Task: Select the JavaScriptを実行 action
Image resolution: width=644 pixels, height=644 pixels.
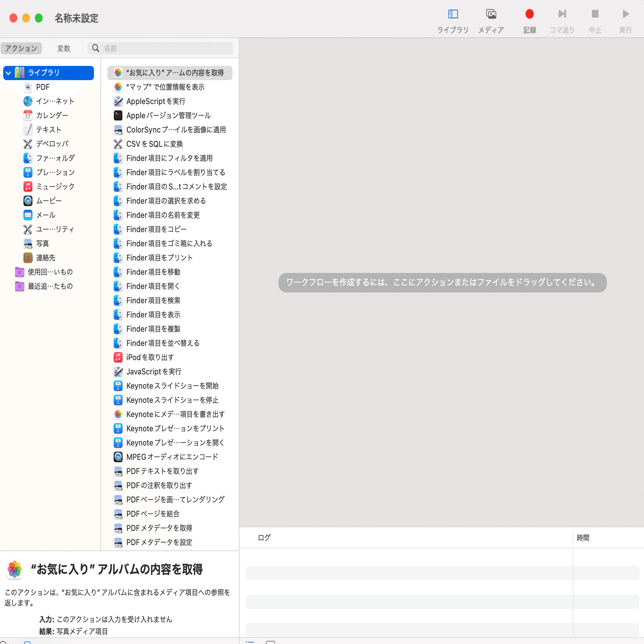Action: [170, 372]
